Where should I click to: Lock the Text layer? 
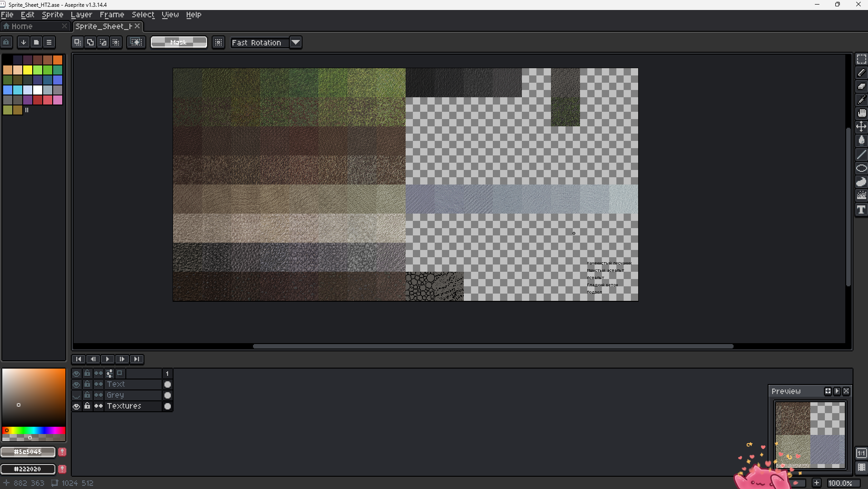coord(87,384)
